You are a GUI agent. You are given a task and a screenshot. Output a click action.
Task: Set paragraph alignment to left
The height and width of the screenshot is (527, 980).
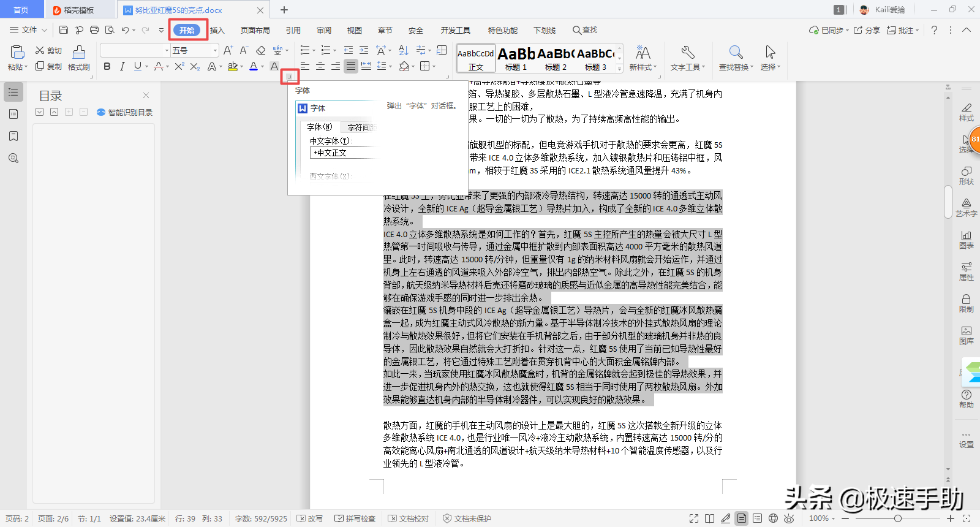click(304, 66)
